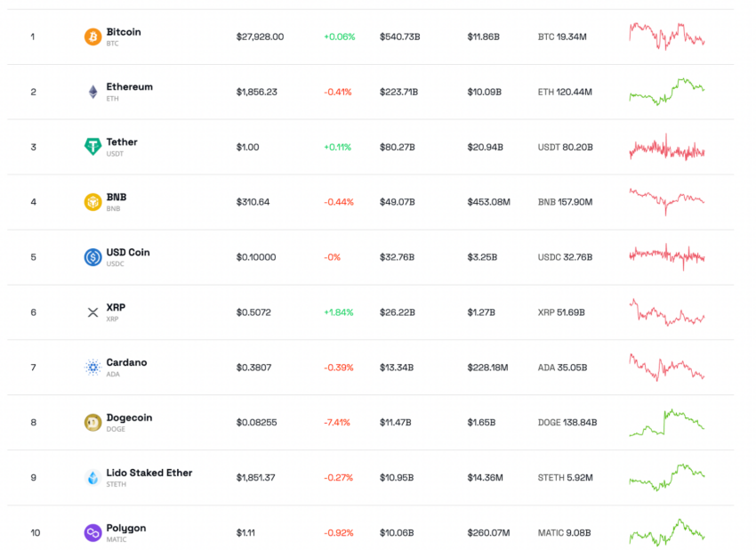
Task: Select the Cardano dotted logo icon
Action: point(92,368)
